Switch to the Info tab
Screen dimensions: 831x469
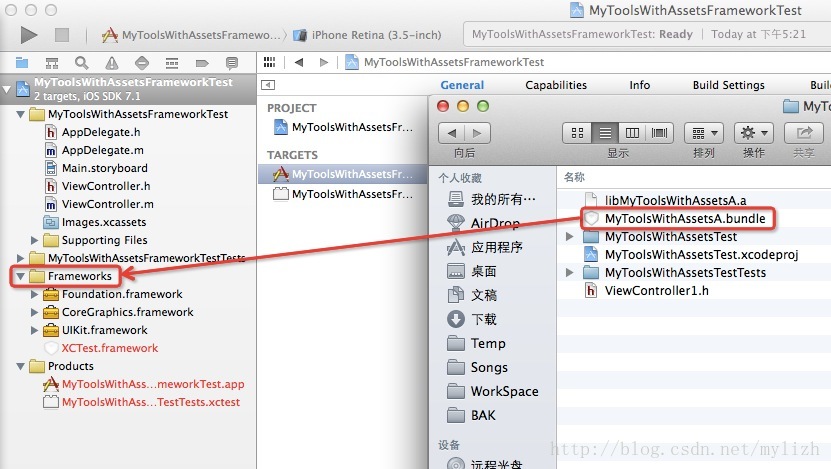point(640,85)
